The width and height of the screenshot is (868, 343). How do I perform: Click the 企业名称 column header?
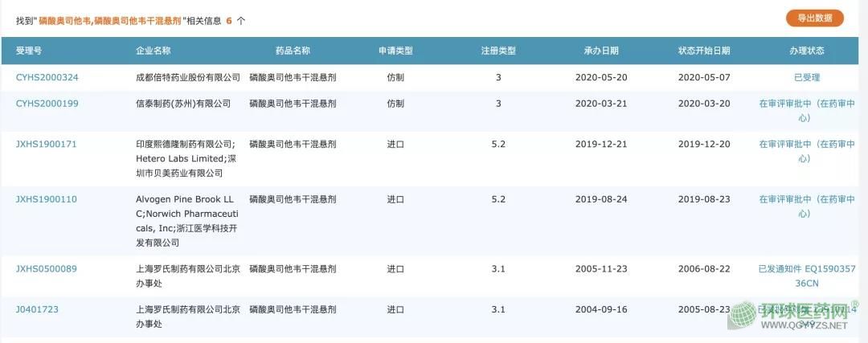154,51
